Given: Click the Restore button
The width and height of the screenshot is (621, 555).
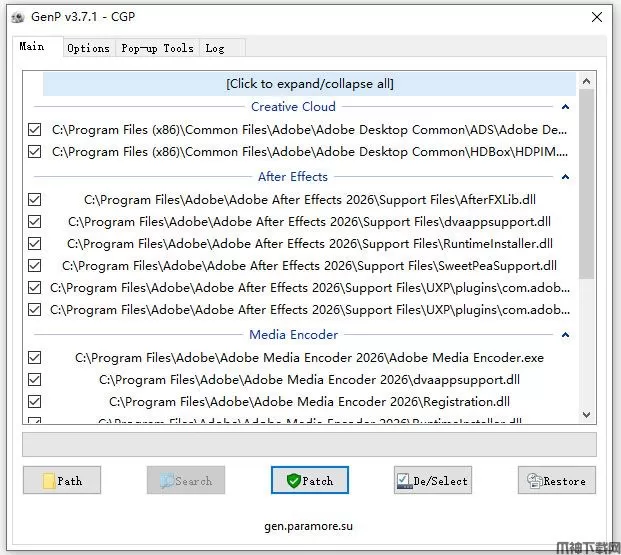Looking at the screenshot, I should click(556, 480).
